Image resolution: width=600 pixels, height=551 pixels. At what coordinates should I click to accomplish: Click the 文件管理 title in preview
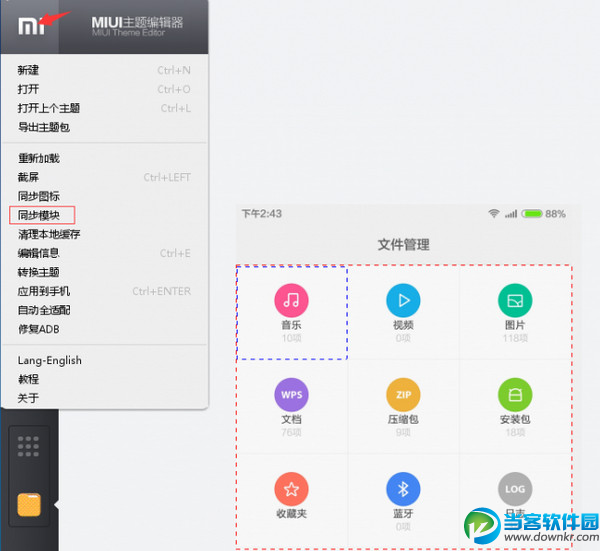pyautogui.click(x=404, y=245)
